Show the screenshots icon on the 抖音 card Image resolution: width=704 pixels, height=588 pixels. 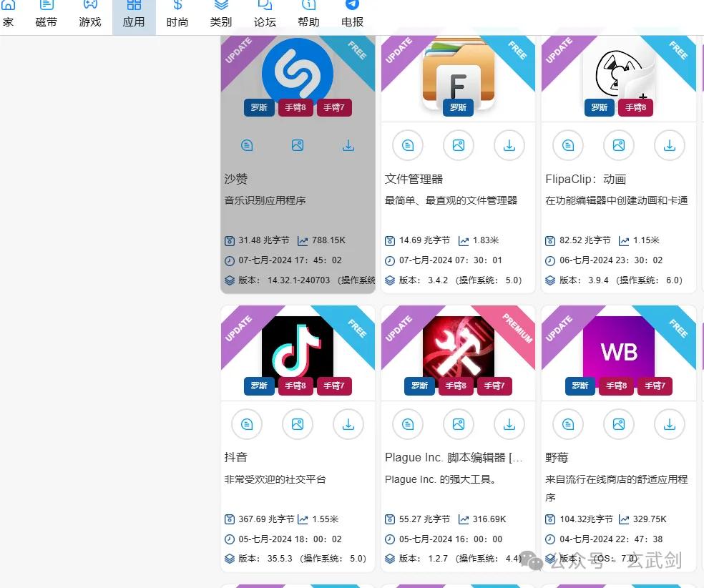click(x=298, y=424)
